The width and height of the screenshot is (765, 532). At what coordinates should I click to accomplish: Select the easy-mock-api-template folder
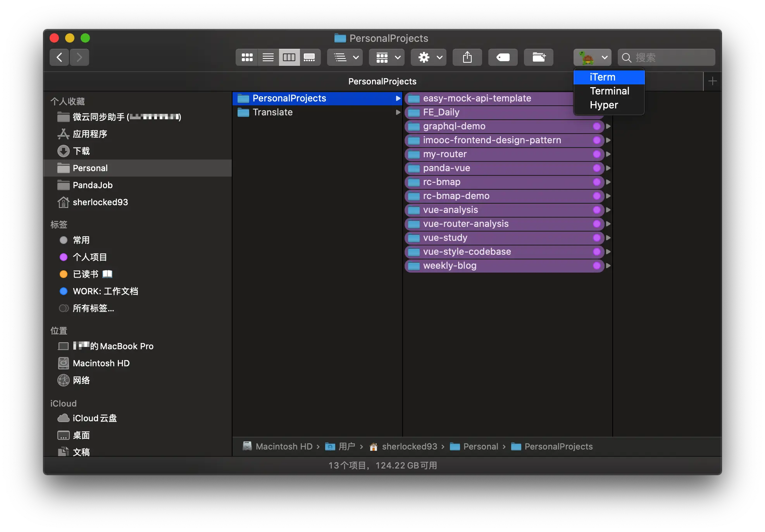click(489, 98)
